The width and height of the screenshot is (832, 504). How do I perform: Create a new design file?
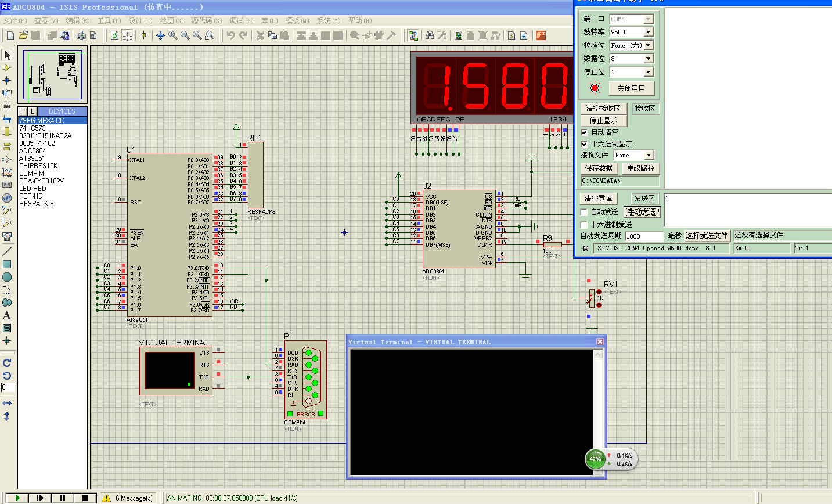pyautogui.click(x=10, y=35)
